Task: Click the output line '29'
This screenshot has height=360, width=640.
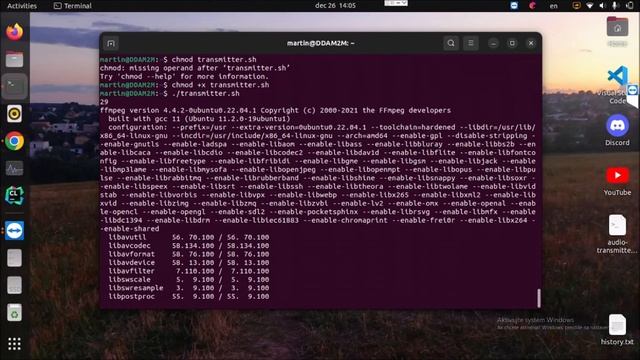Action: point(104,102)
